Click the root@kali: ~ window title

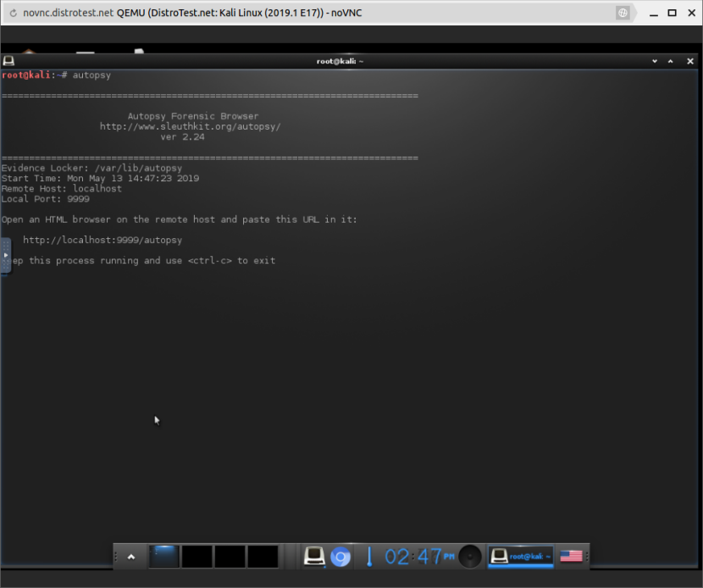tap(340, 61)
